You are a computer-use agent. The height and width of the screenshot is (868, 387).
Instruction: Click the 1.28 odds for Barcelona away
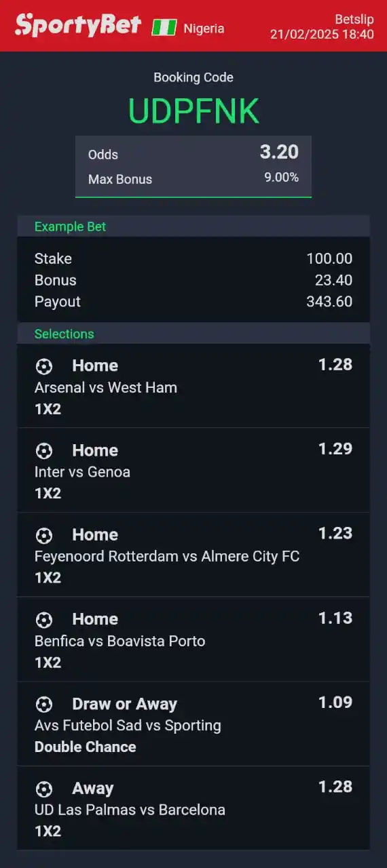(x=335, y=787)
